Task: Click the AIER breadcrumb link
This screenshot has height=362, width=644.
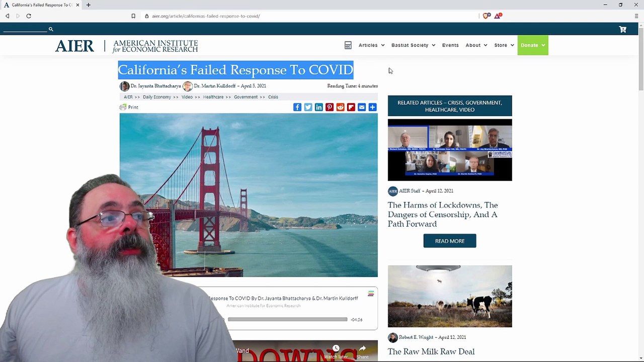Action: (x=128, y=97)
